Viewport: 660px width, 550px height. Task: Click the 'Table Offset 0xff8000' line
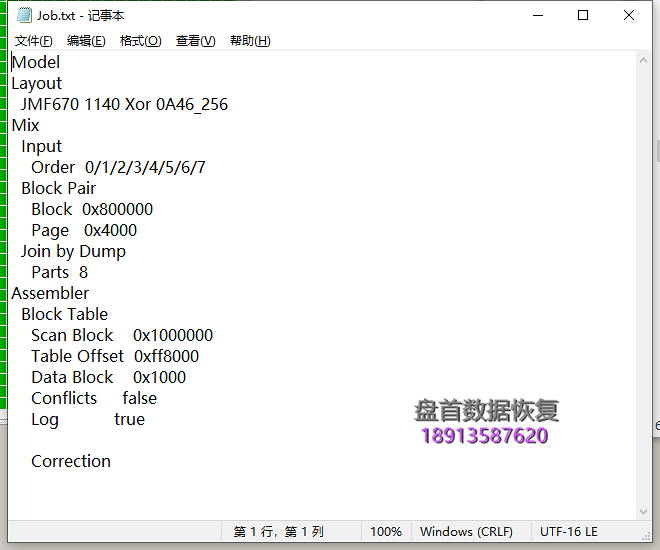click(x=115, y=356)
